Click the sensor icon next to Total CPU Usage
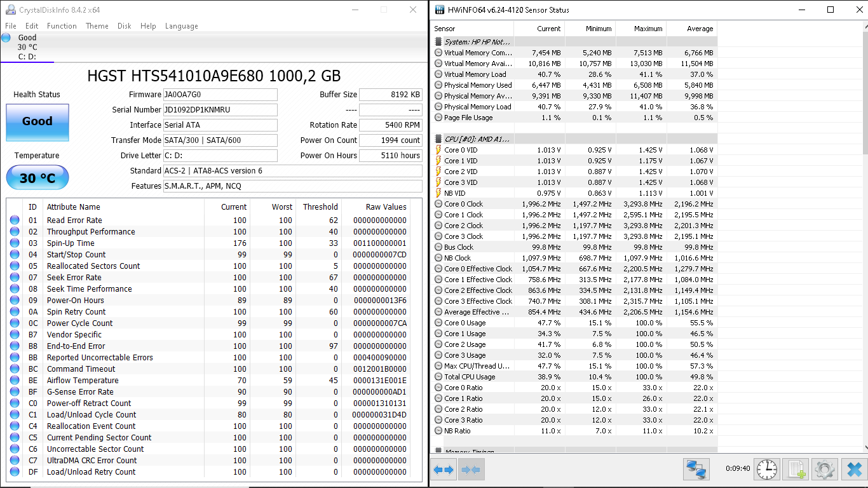The image size is (868, 488). tap(438, 377)
